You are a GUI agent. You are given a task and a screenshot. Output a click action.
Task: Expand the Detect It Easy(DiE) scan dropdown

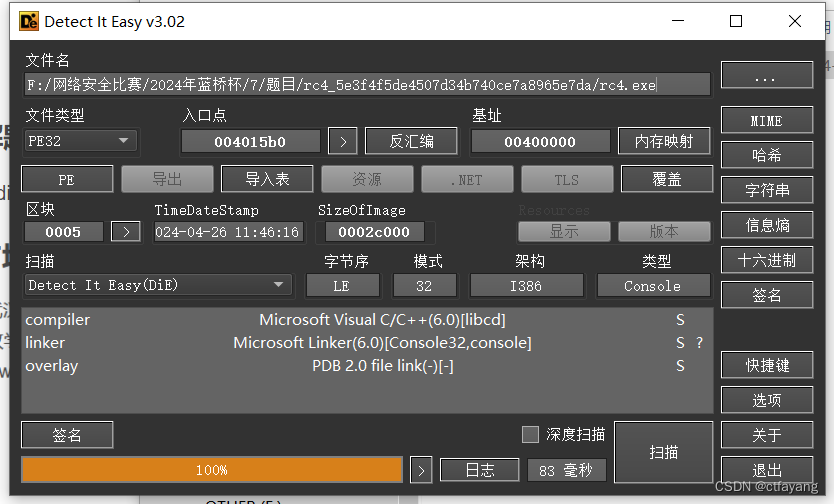click(158, 285)
